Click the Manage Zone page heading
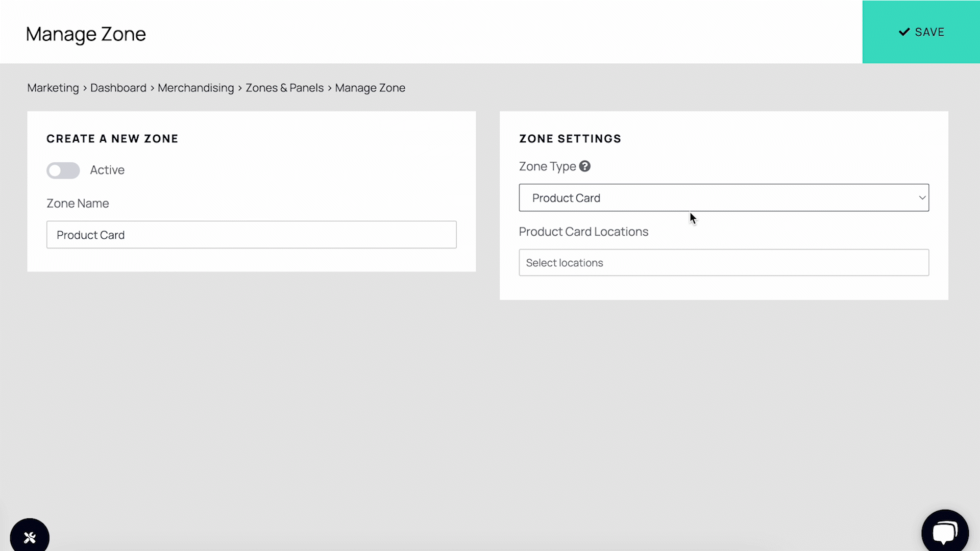The width and height of the screenshot is (980, 551). 86,34
